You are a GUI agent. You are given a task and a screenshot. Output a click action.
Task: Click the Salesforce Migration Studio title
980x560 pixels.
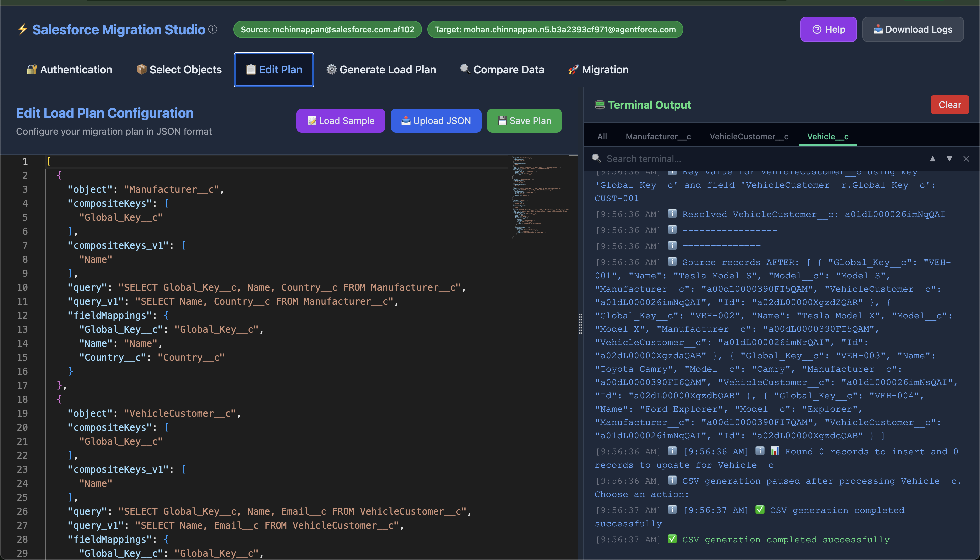[119, 30]
